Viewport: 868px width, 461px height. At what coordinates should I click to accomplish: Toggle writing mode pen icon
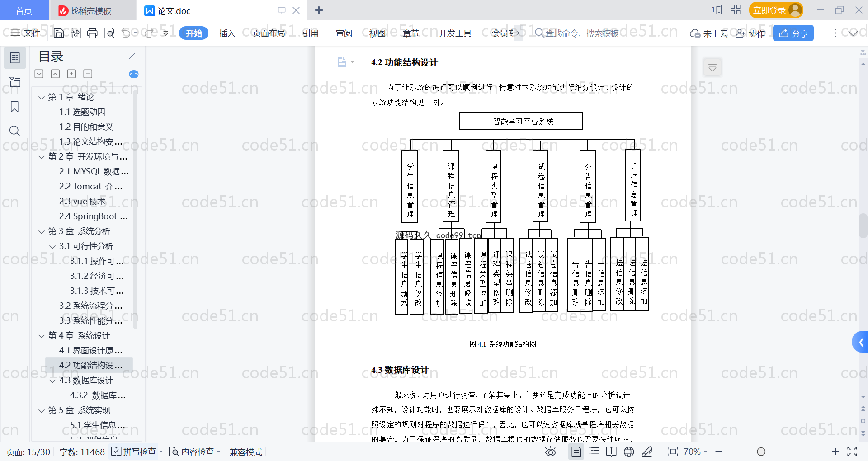point(647,452)
